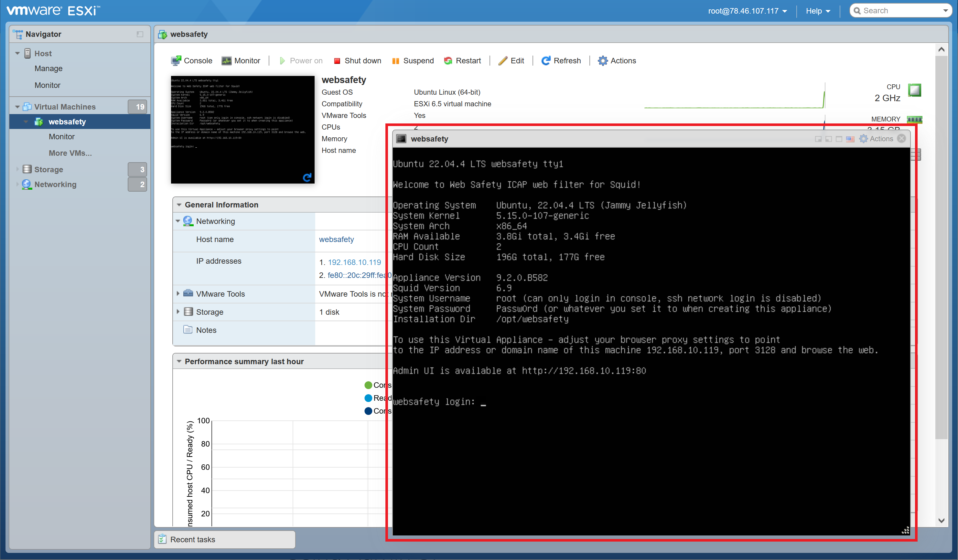Open the Help menu
Image resolution: width=958 pixels, height=560 pixels.
818,11
